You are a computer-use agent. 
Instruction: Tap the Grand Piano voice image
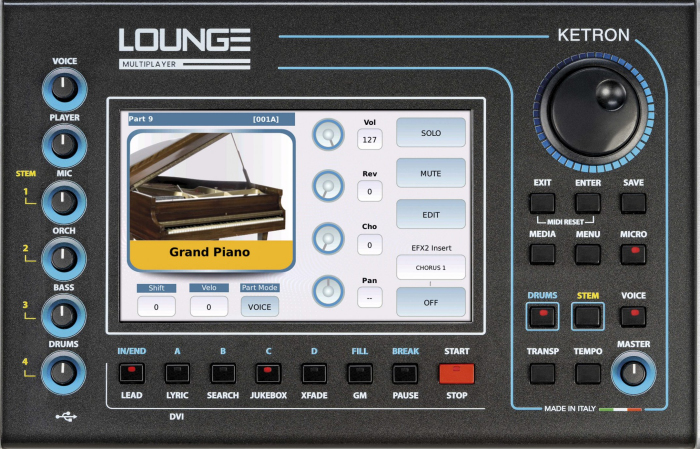pos(211,200)
